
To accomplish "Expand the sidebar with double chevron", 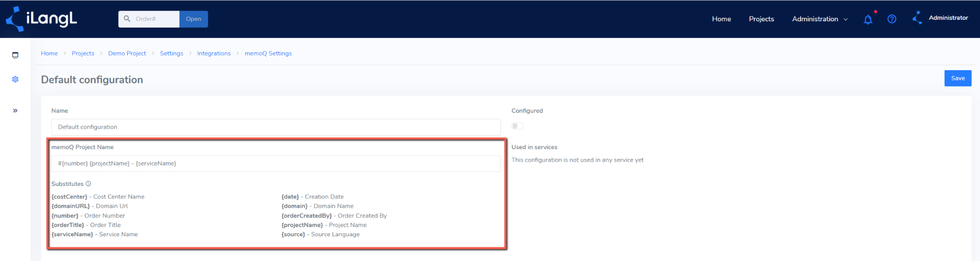I will (x=15, y=110).
